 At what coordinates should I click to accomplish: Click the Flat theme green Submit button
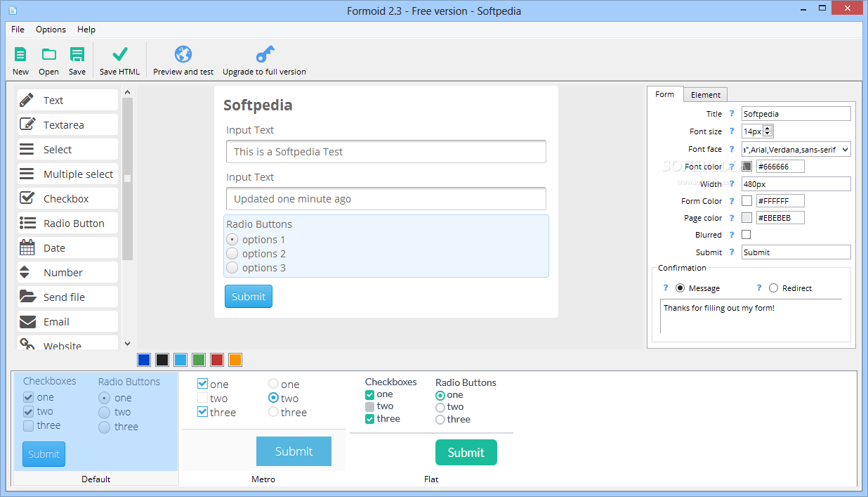(x=466, y=453)
